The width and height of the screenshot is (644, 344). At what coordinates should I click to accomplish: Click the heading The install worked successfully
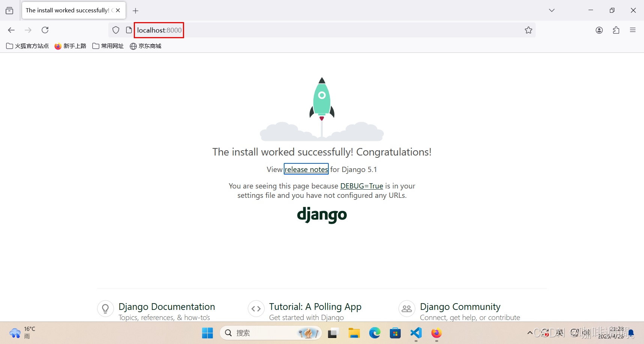pos(322,152)
